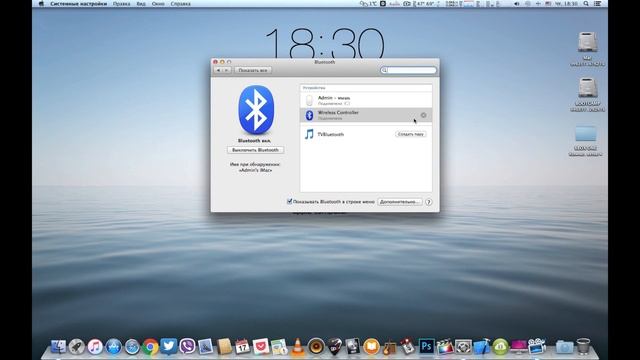The width and height of the screenshot is (640, 360).
Task: Open the Правка menu
Action: pyautogui.click(x=122, y=4)
